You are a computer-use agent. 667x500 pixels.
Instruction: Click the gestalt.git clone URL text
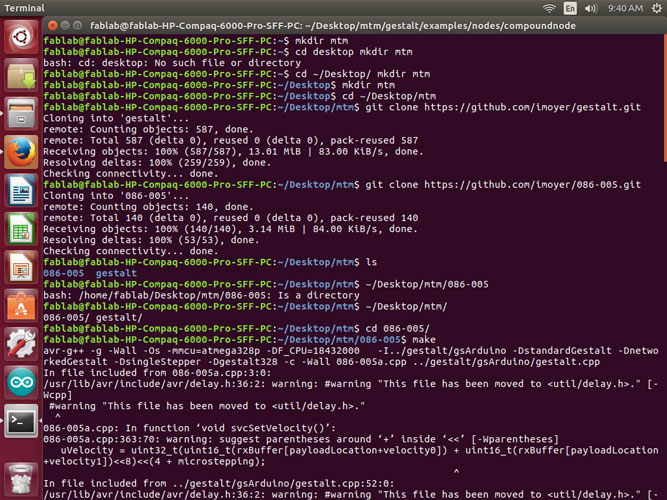point(532,107)
